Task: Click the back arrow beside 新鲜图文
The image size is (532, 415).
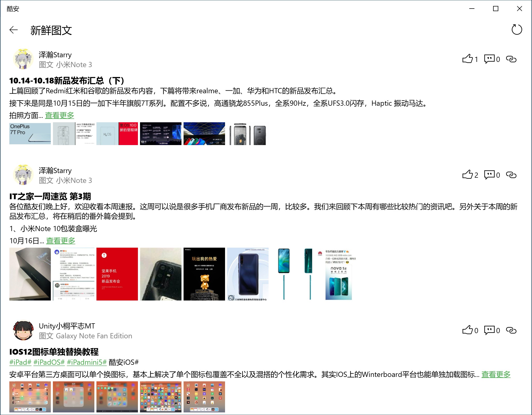Action: pyautogui.click(x=13, y=30)
